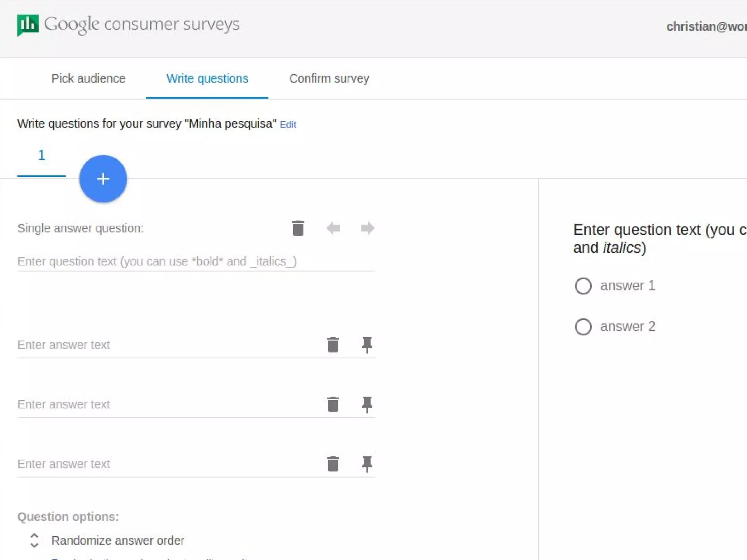Go to Confirm survey tab
The width and height of the screenshot is (747, 560).
[329, 79]
